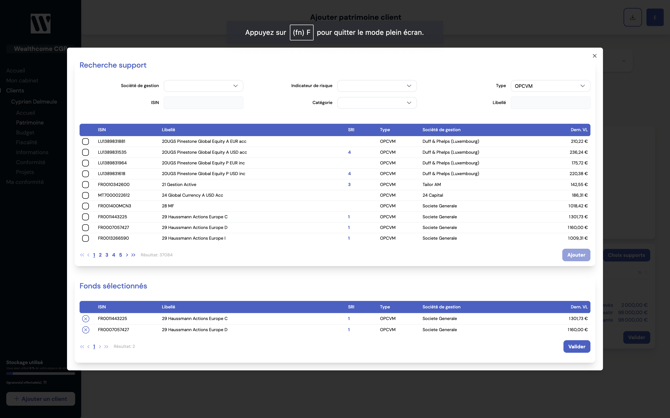Open the Type dropdown showing OPCVM
670x418 pixels.
tap(550, 86)
